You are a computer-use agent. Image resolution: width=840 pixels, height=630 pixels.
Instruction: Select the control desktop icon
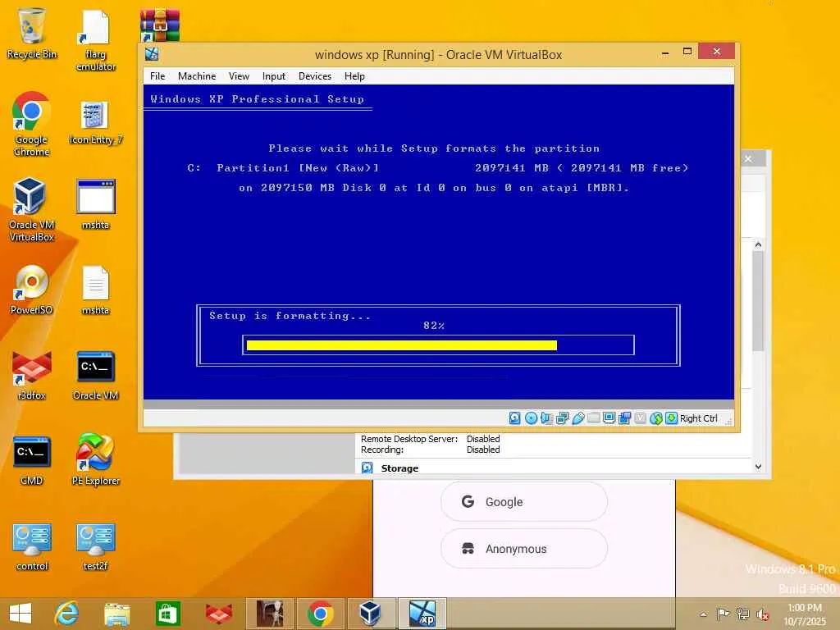pyautogui.click(x=32, y=546)
